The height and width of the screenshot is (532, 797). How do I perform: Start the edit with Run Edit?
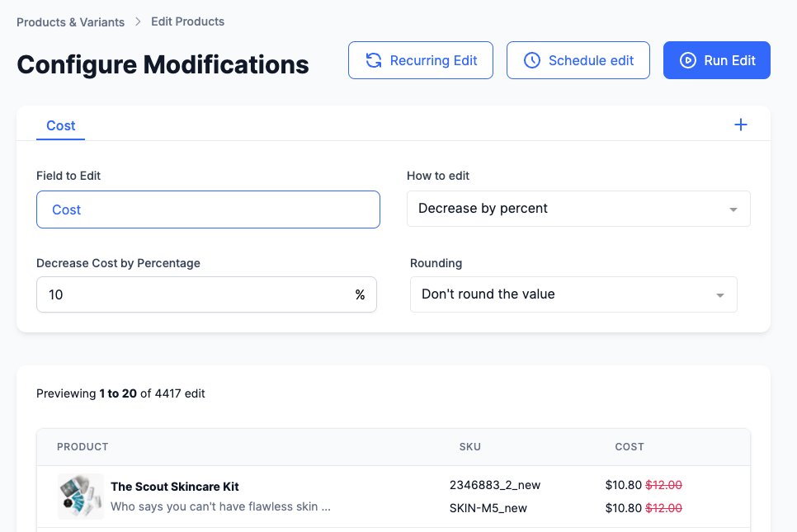coord(717,60)
